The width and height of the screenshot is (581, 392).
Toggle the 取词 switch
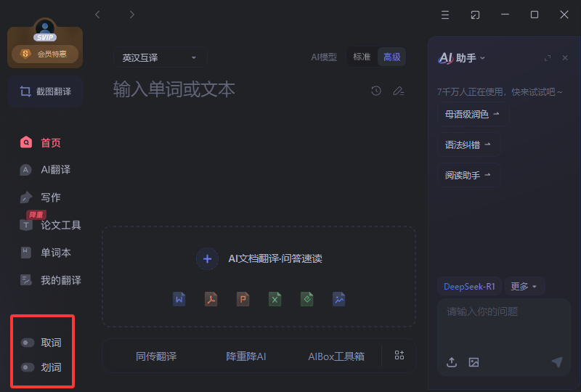28,343
